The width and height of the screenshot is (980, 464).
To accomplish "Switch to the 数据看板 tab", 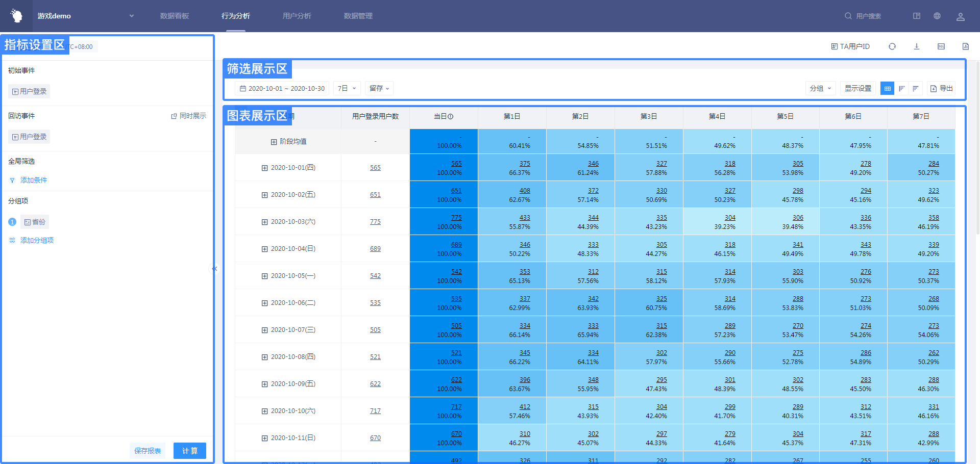I will coord(175,16).
